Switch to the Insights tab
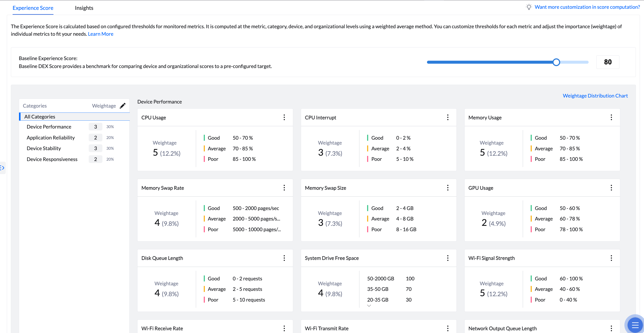Viewport: 644px width, 333px height. (84, 8)
